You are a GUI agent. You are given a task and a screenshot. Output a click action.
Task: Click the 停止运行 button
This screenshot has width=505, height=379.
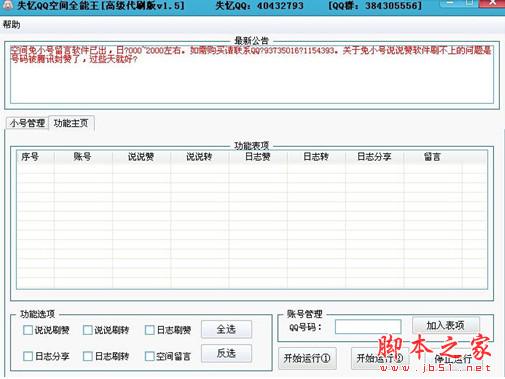point(453,358)
